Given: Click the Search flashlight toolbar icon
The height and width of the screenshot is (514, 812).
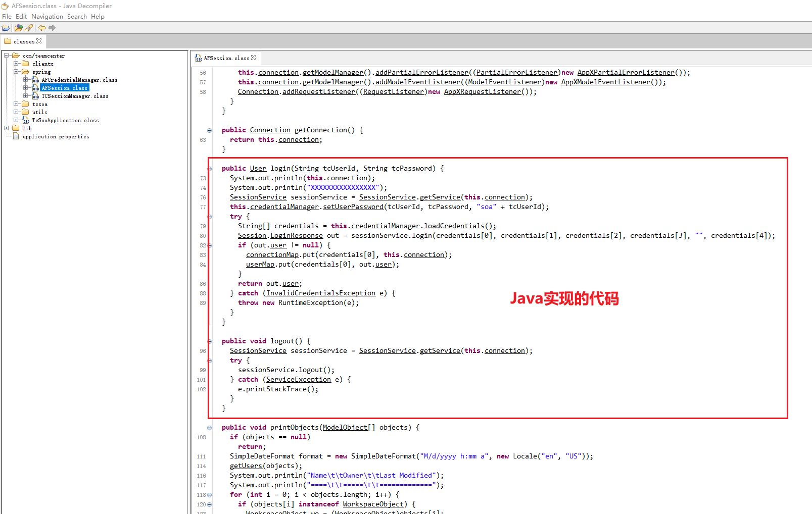Looking at the screenshot, I should pyautogui.click(x=29, y=28).
